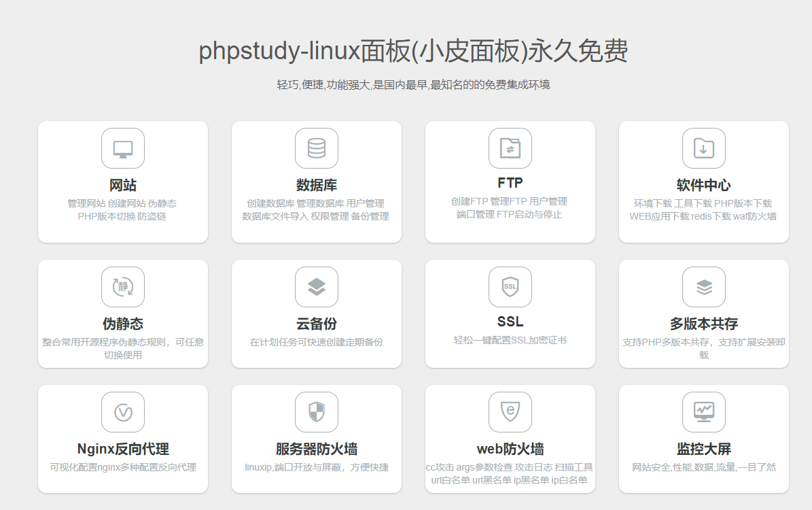Screen dimensions: 812x510
Task: Click the 多版本共存 layers icon
Action: click(704, 287)
